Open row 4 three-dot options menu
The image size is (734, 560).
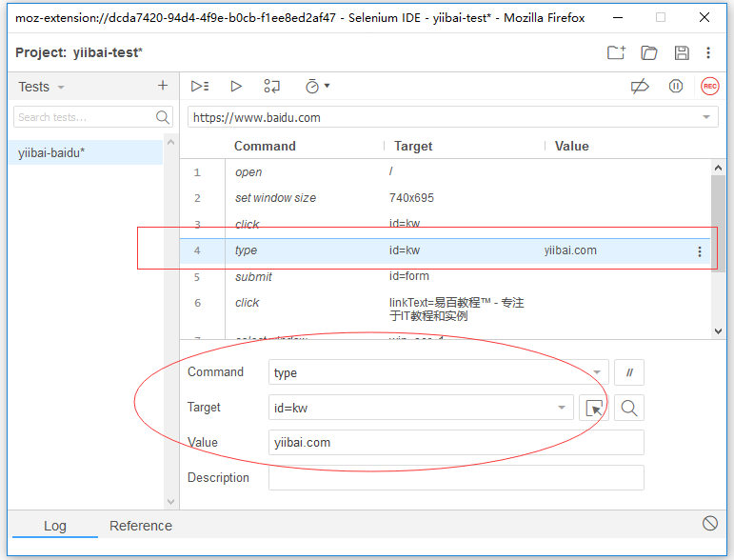pos(700,251)
